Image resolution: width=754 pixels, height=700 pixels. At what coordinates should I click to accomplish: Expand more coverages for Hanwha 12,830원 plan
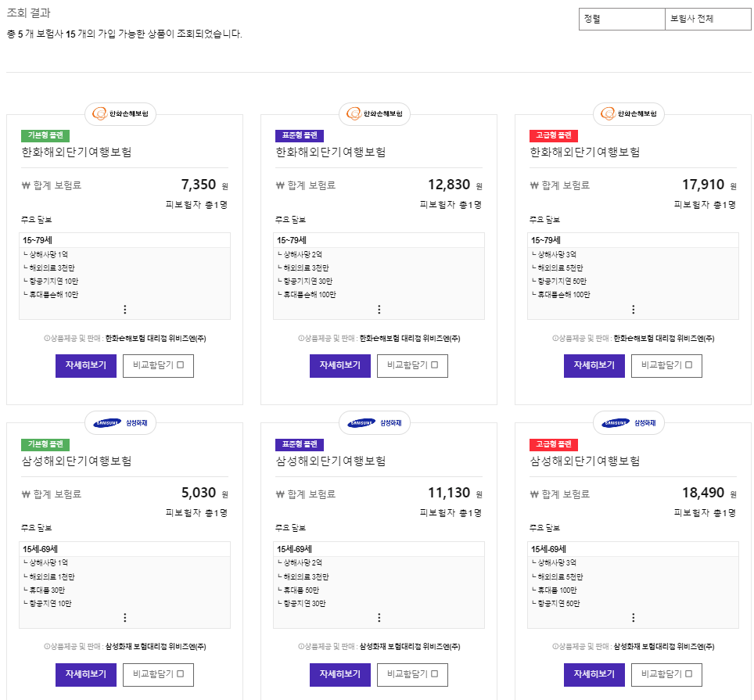point(379,309)
